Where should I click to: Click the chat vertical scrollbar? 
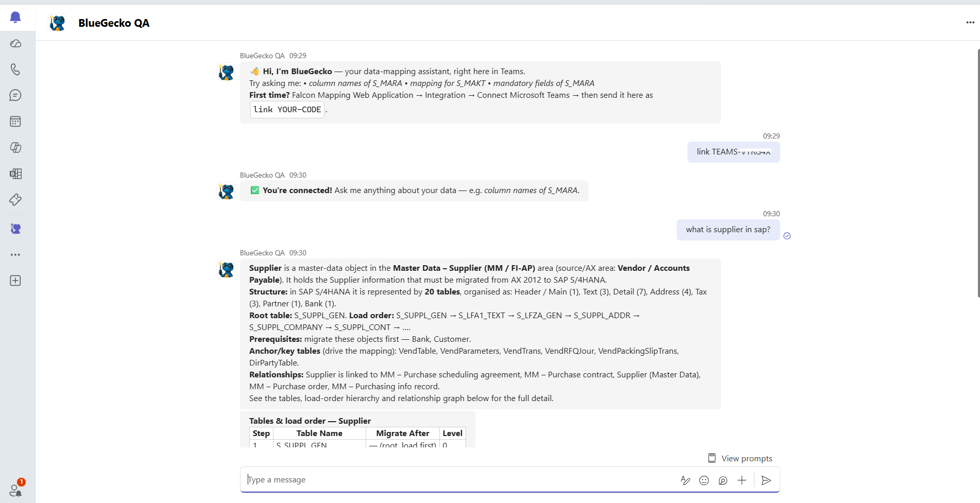point(978,173)
